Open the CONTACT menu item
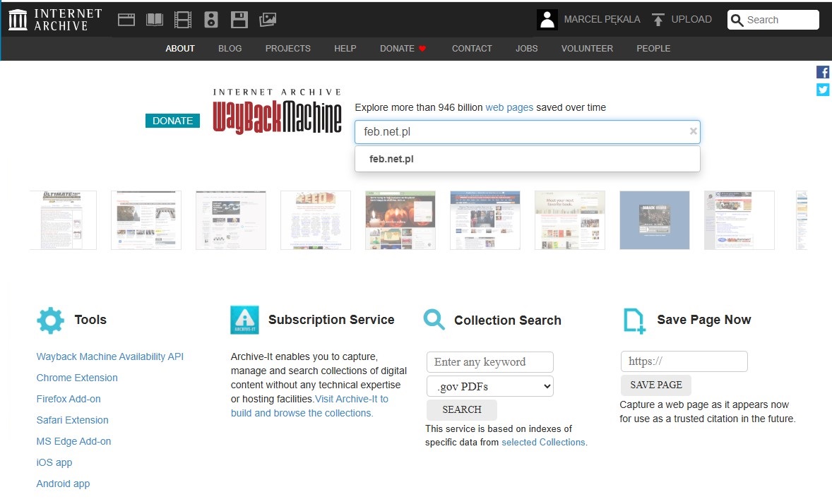 pos(472,48)
